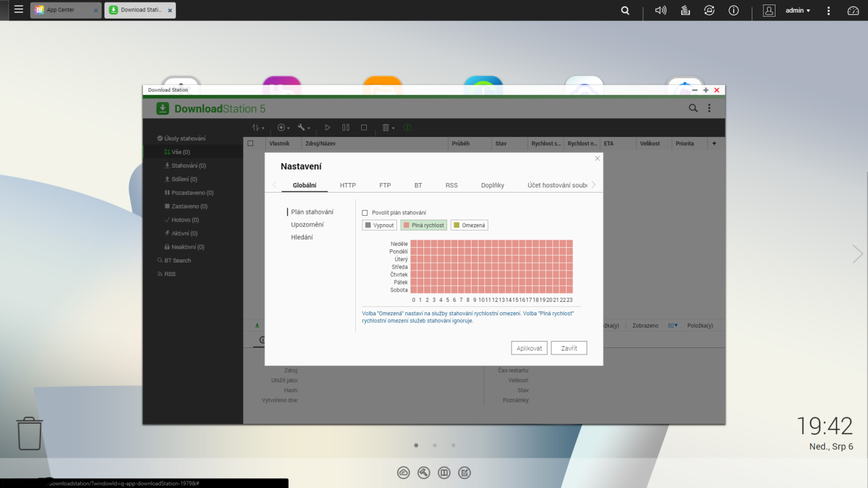
Task: Open the resource dashboard gauge icon
Action: (x=853, y=10)
